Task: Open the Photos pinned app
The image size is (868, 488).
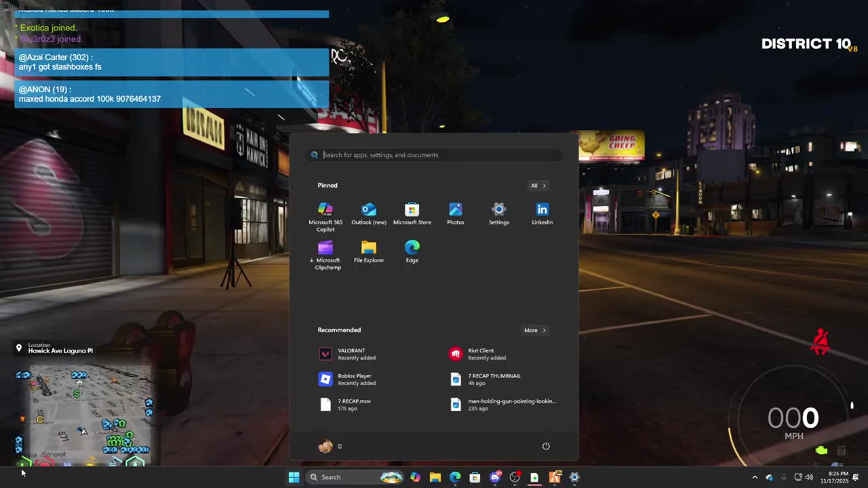Action: pyautogui.click(x=456, y=213)
